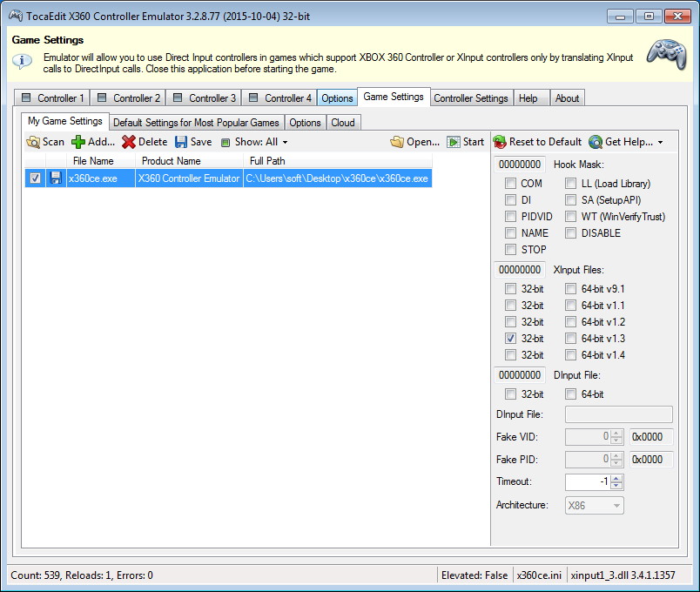The width and height of the screenshot is (700, 592).
Task: Enable the COM hook mask checkbox
Action: (510, 184)
